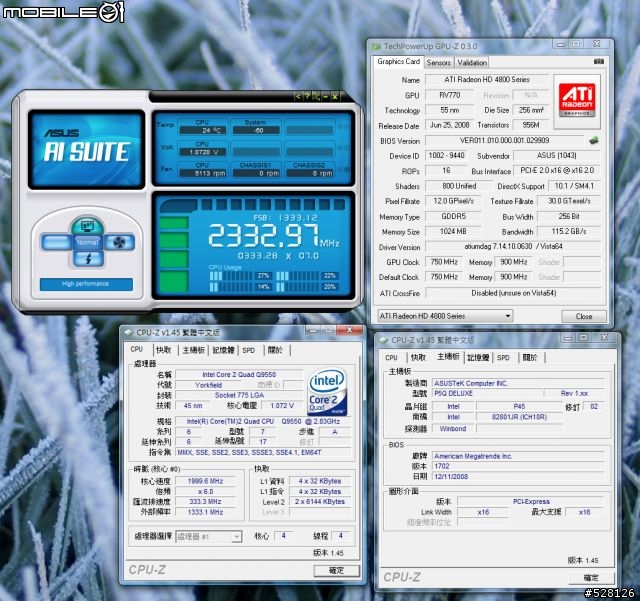Open AI Suite settings tools icon
Viewport: 640px width, 601px height.
(x=316, y=97)
